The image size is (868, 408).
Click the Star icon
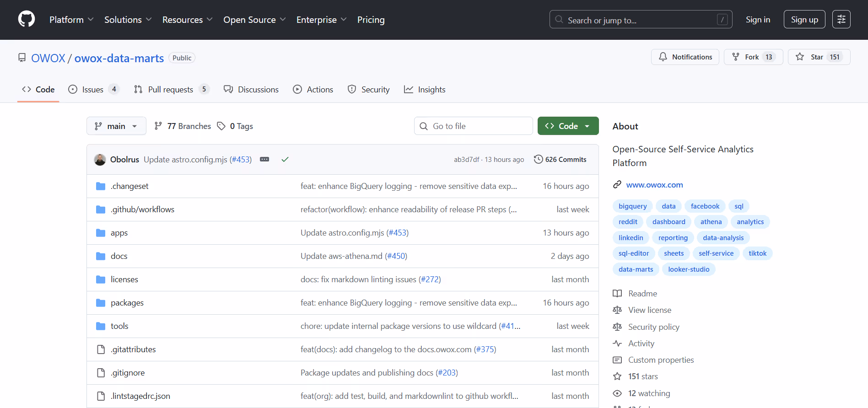tap(799, 57)
